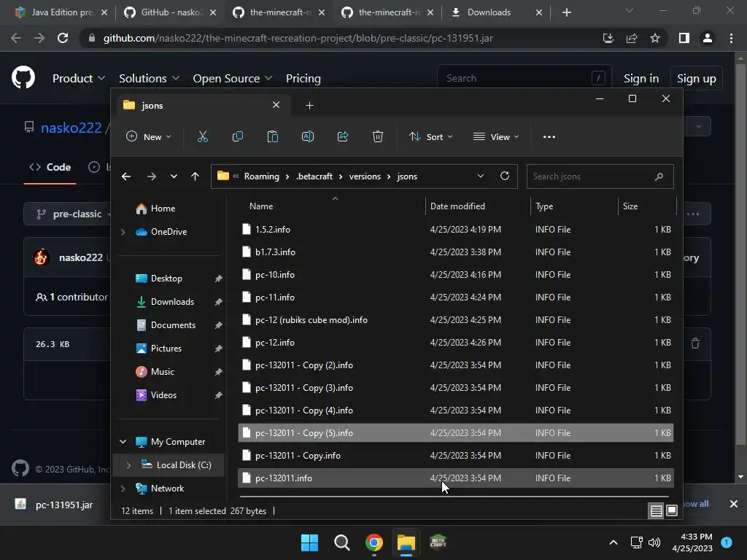The image size is (747, 560).
Task: Click GitHub search box
Action: (x=524, y=78)
